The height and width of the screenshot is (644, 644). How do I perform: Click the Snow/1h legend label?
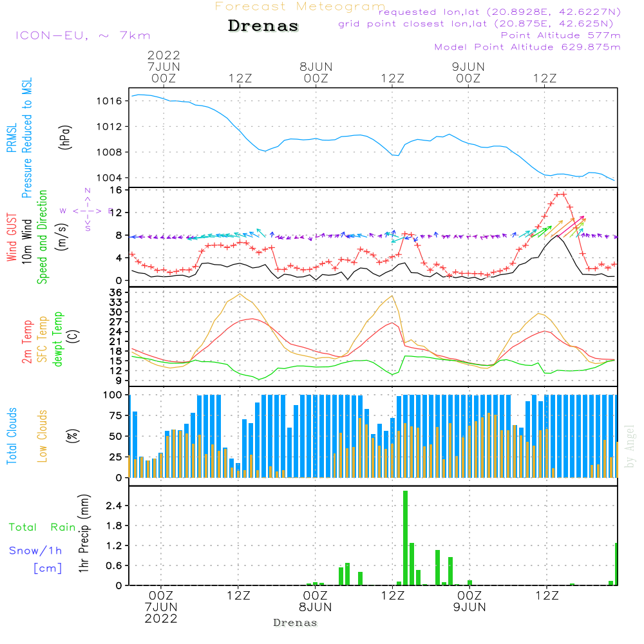36,551
